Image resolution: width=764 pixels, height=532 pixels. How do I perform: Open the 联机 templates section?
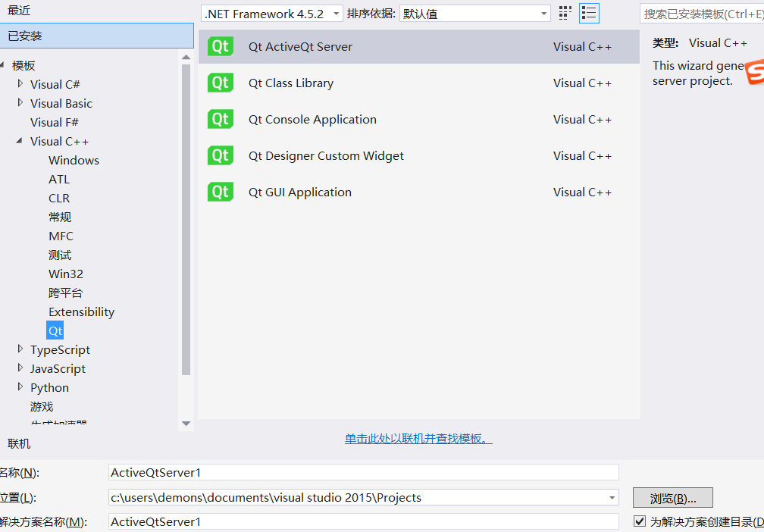pos(18,443)
